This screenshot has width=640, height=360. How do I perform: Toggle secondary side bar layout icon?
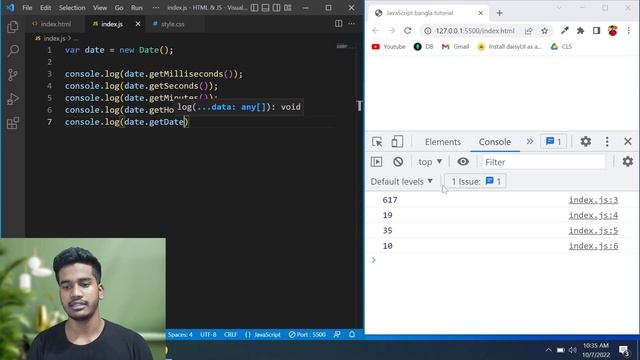[x=276, y=8]
